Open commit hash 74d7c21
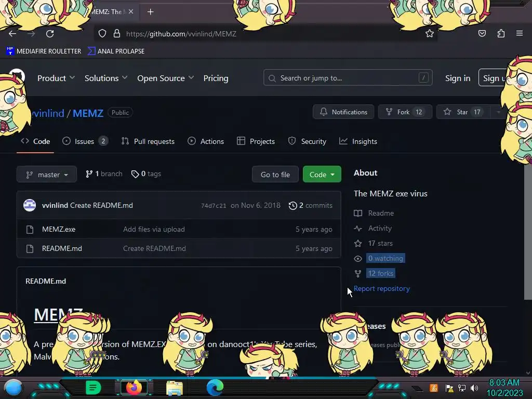Image resolution: width=532 pixels, height=399 pixels. [x=214, y=206]
